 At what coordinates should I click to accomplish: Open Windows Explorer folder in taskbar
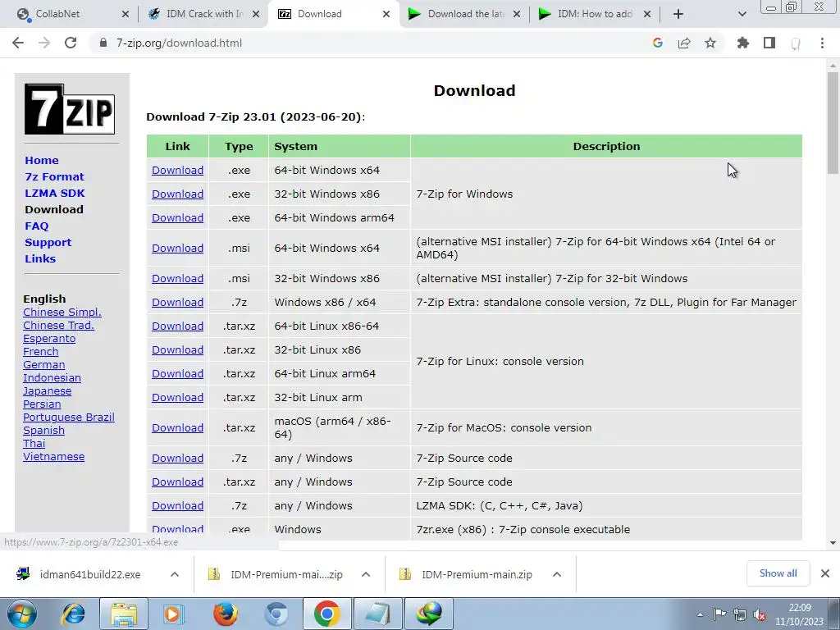coord(124,614)
